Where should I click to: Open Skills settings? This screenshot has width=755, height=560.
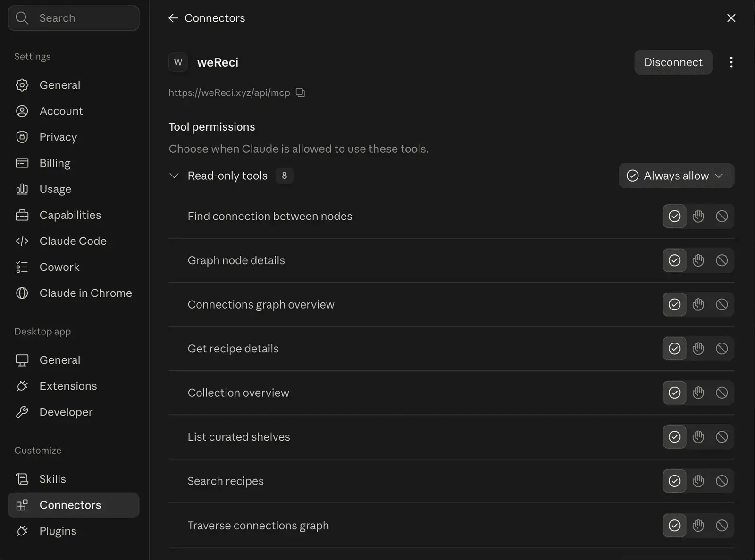74,479
